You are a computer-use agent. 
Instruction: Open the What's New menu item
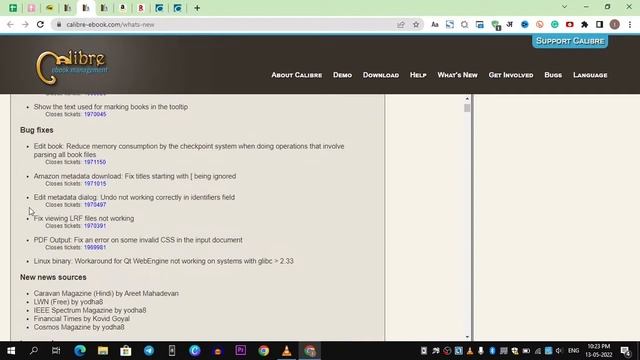coord(458,75)
